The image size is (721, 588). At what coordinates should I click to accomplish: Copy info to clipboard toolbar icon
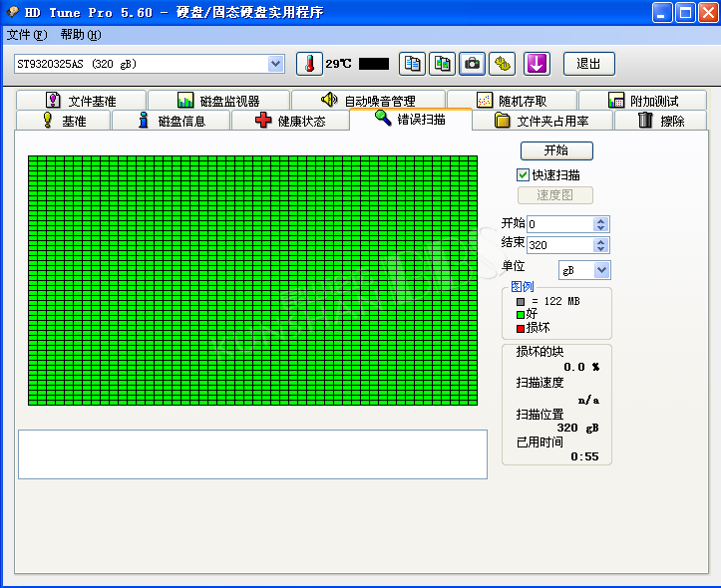pyautogui.click(x=412, y=64)
